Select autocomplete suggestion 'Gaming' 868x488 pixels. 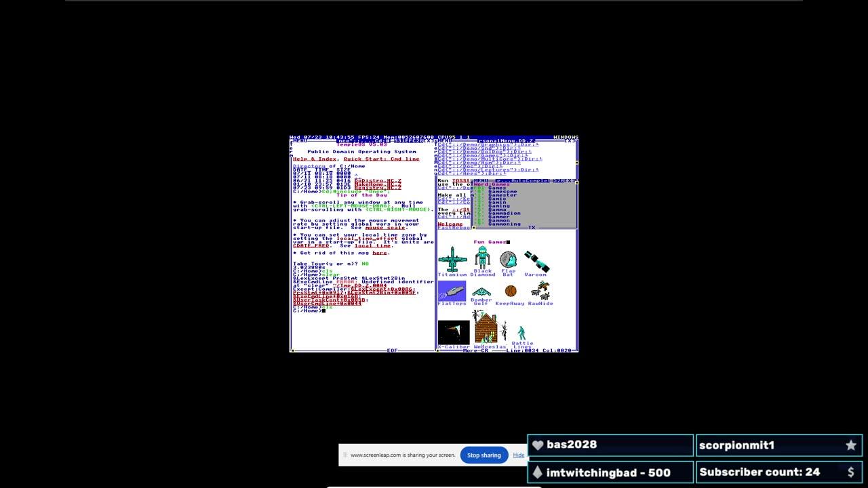click(499, 206)
